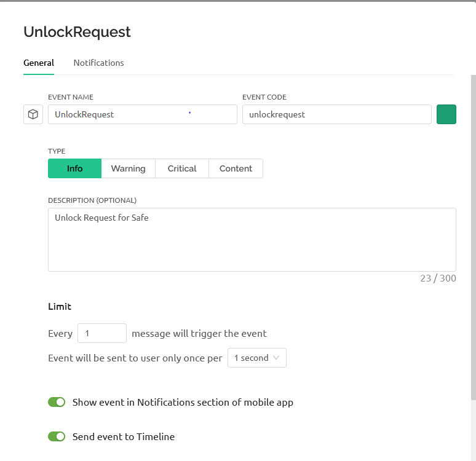Click the 23 / 300 character counter

point(438,278)
